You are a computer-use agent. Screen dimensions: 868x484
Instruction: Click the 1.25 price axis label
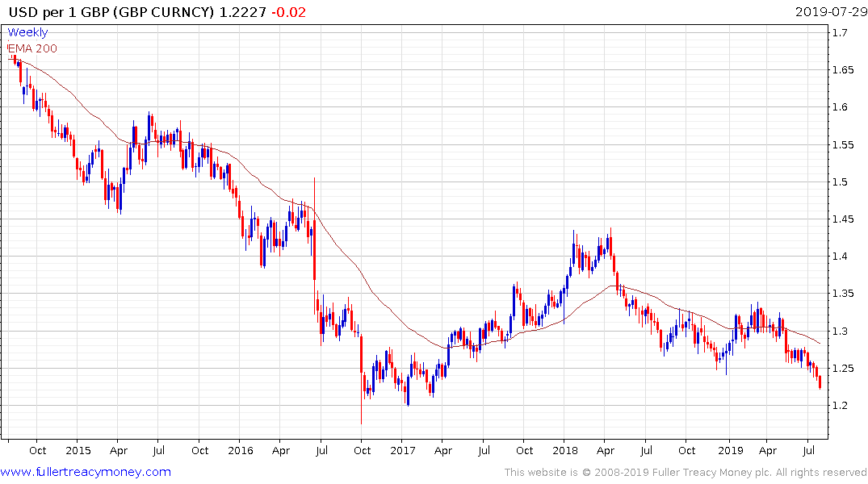click(842, 369)
